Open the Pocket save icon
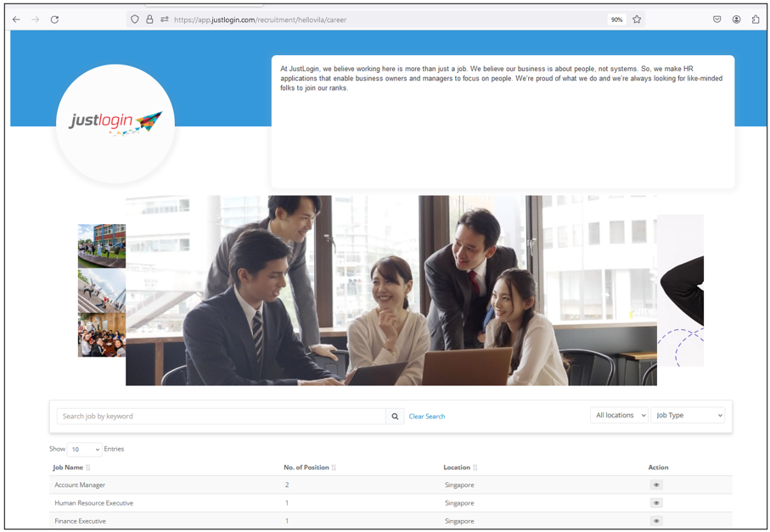 717,20
